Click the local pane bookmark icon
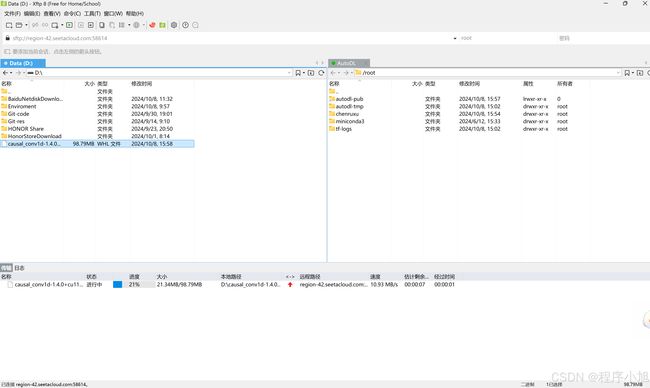 click(298, 73)
